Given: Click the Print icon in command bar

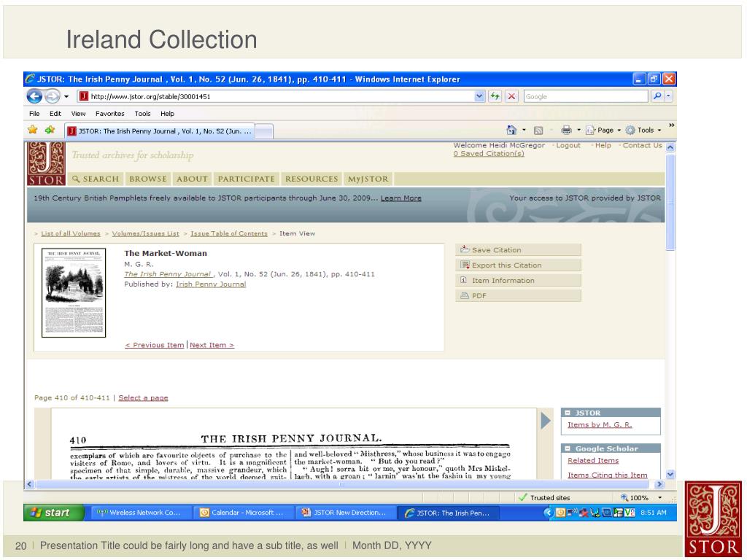Looking at the screenshot, I should tap(566, 130).
